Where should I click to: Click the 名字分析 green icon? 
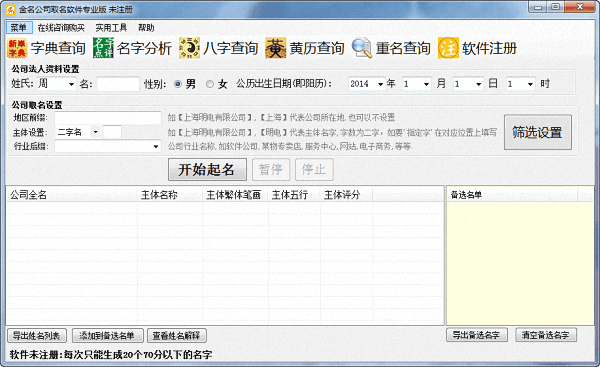(103, 48)
